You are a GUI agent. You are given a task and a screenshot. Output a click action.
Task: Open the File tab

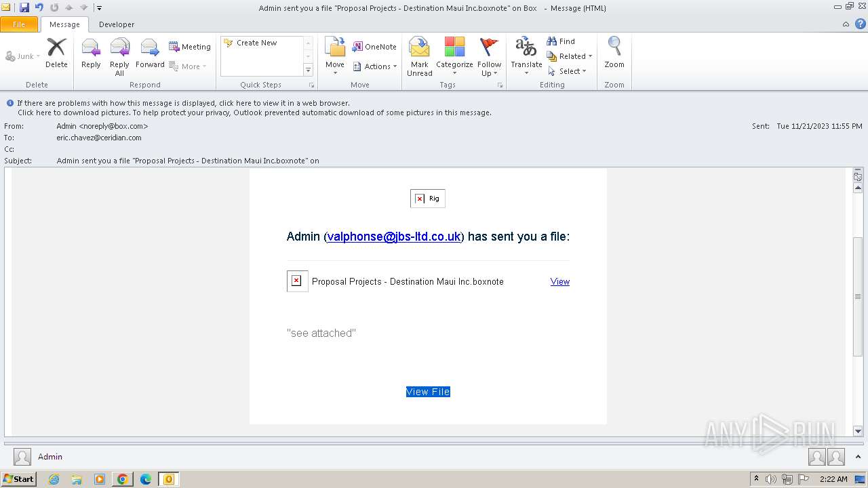point(19,24)
